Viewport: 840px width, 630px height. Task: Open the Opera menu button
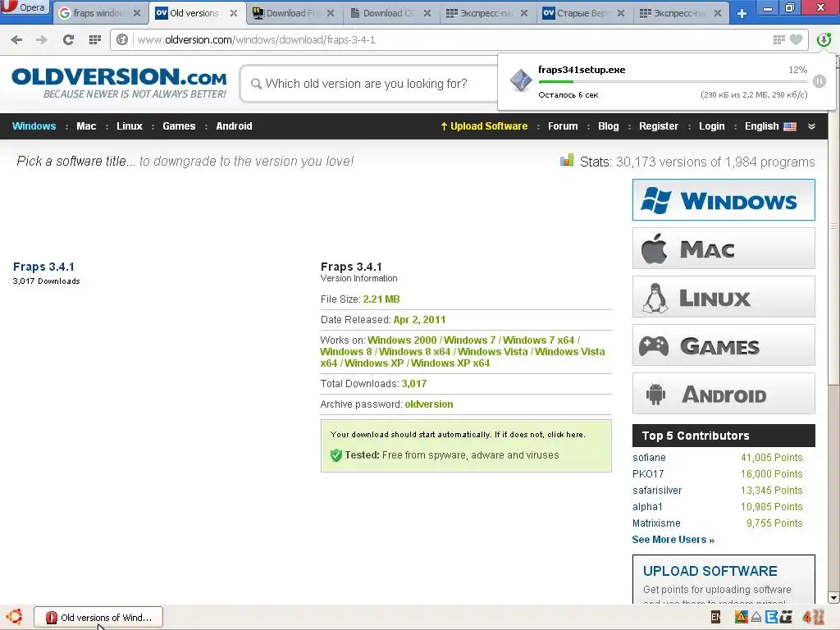(24, 7)
